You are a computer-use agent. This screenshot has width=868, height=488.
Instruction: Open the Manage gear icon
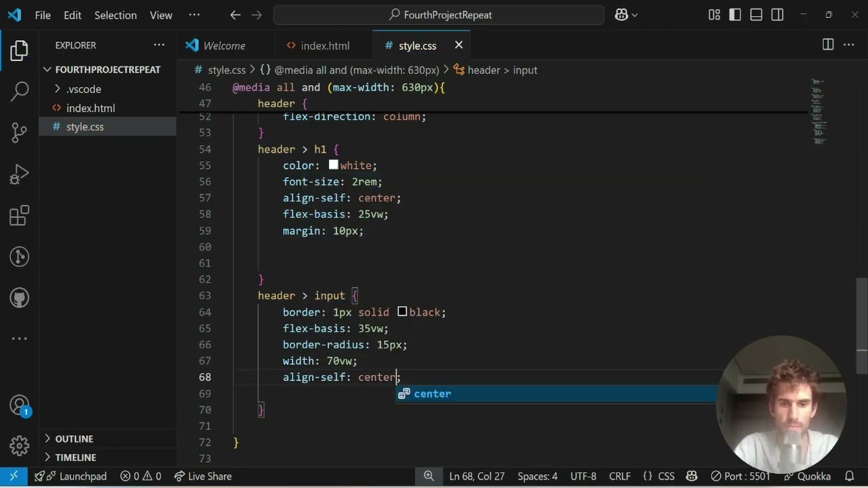pyautogui.click(x=20, y=445)
